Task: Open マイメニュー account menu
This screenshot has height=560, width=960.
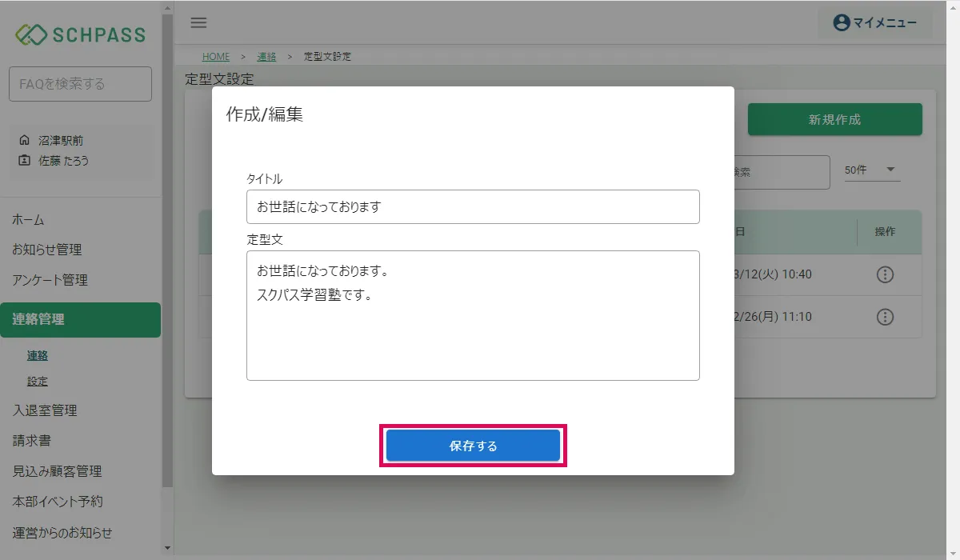Action: point(875,22)
